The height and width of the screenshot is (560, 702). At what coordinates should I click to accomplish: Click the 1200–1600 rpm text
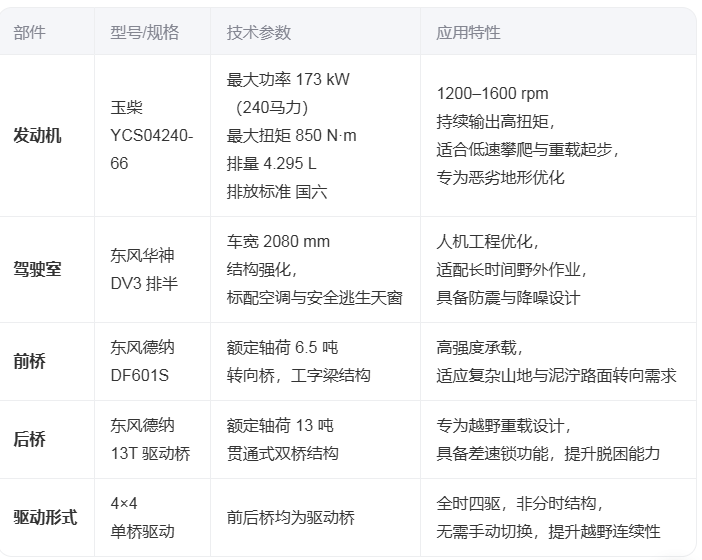coord(492,93)
